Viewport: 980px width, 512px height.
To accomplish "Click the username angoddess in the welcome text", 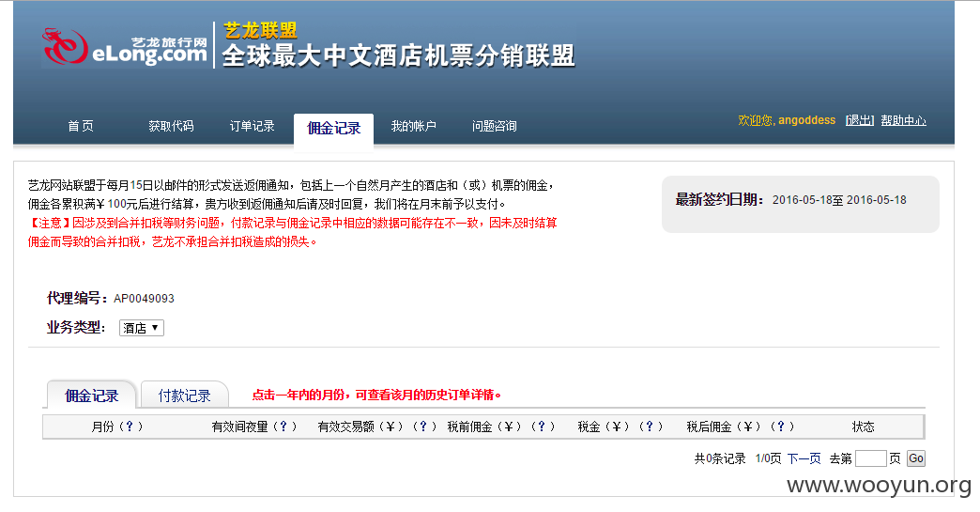I will [x=806, y=120].
